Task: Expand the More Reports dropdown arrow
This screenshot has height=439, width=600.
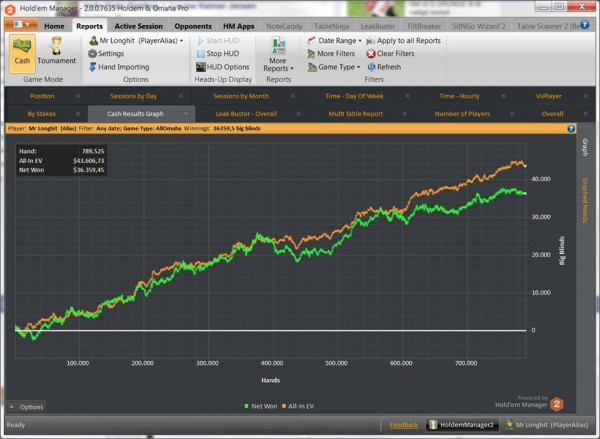Action: click(x=292, y=69)
